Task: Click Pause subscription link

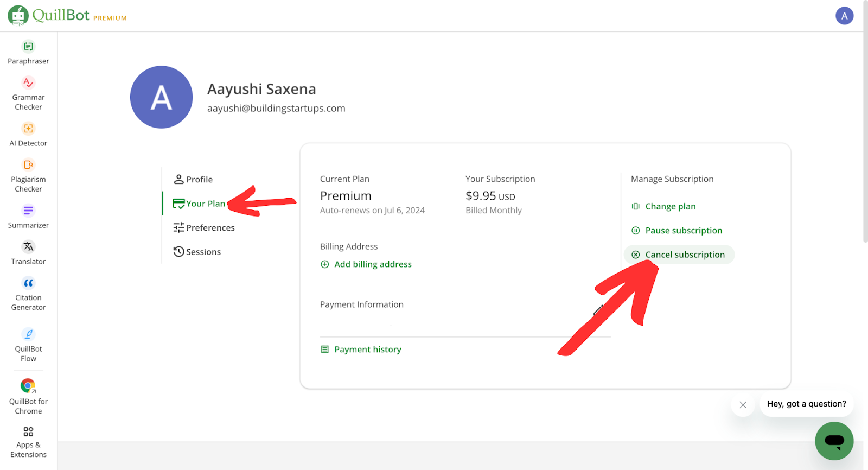Action: pyautogui.click(x=677, y=231)
